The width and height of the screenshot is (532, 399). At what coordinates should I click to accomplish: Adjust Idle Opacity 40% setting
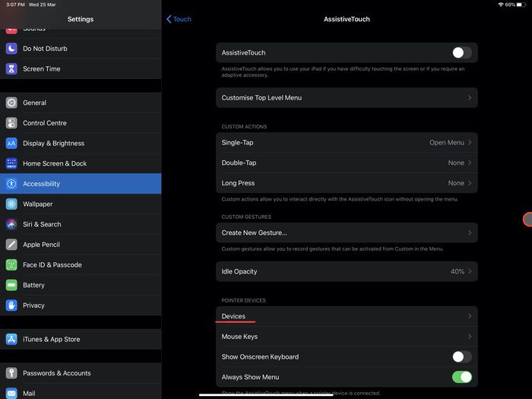coord(458,271)
